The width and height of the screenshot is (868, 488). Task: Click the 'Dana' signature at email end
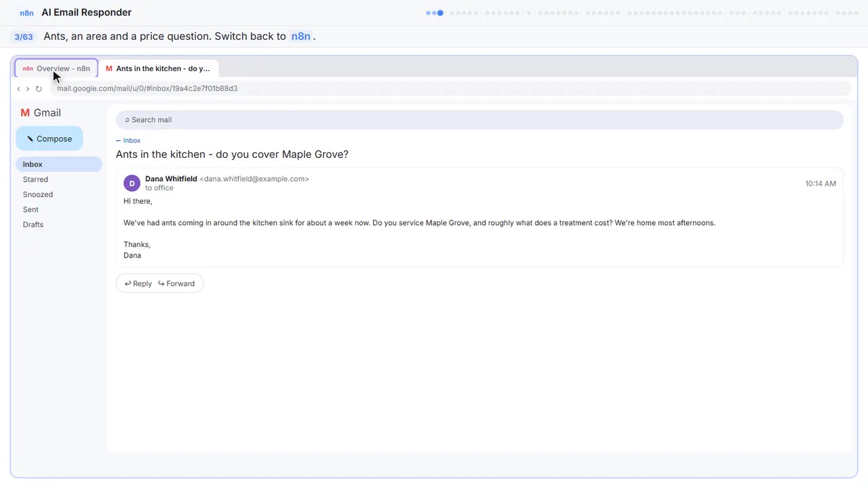pos(132,256)
